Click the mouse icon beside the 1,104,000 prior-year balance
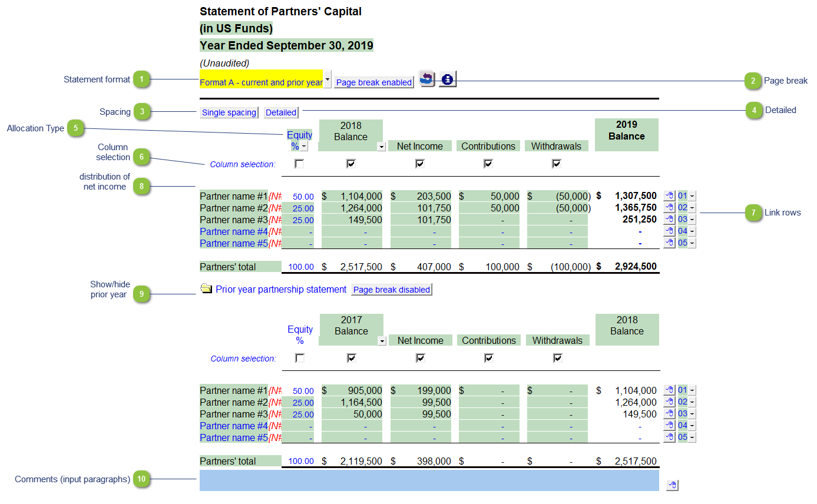Viewport: 817px width, 504px height. (669, 390)
